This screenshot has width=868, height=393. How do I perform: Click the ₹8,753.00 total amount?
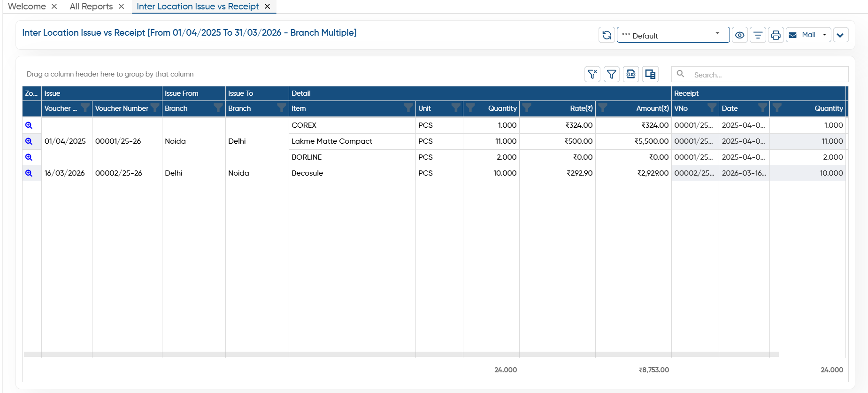[x=653, y=370]
